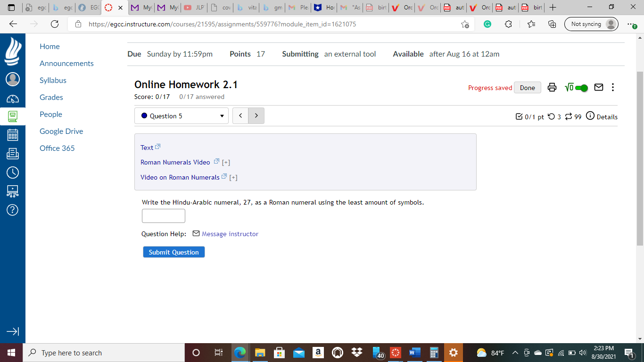
Task: Expand the global navigation with arrow icon
Action: (x=13, y=332)
